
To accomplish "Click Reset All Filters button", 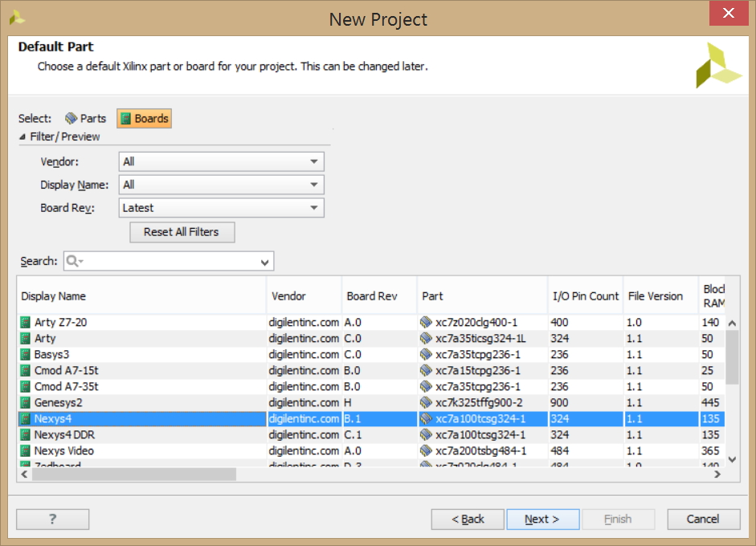I will pyautogui.click(x=182, y=232).
